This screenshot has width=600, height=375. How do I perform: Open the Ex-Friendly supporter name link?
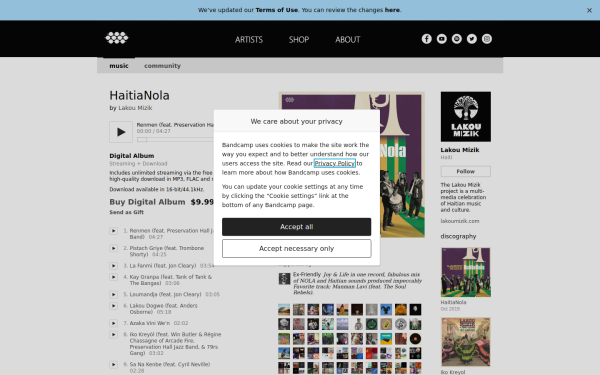[x=307, y=274]
